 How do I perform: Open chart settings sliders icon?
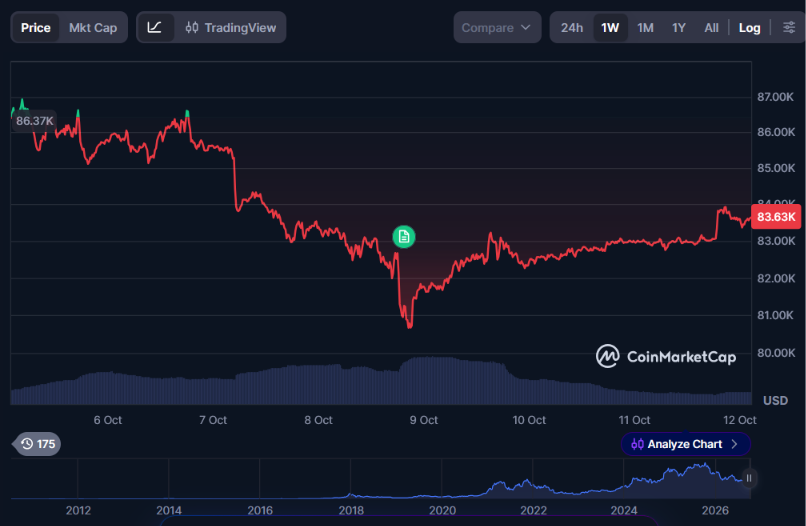pos(789,28)
